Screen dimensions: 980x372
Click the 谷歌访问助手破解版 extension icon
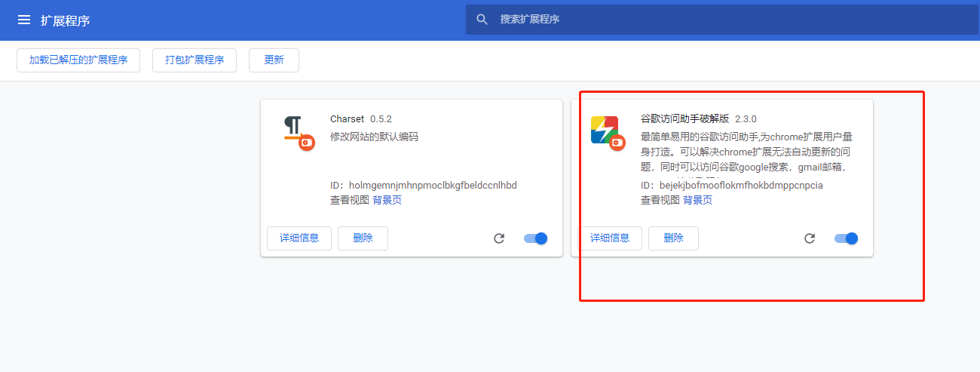607,132
